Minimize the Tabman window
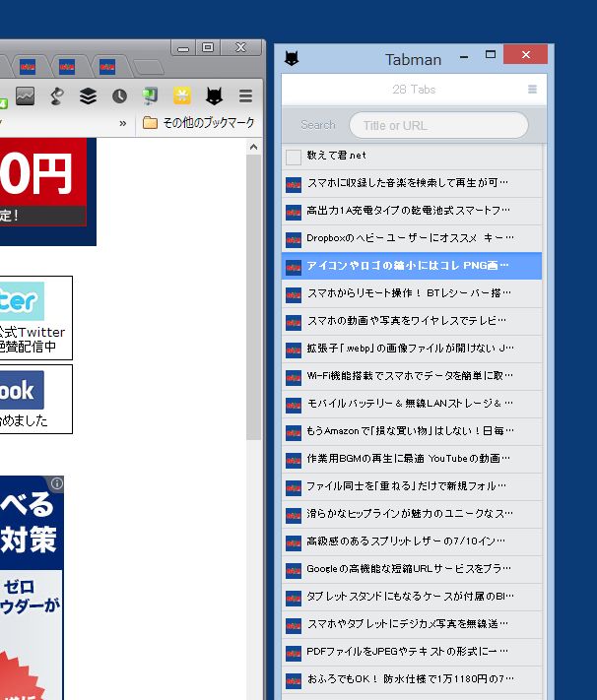 [x=464, y=57]
